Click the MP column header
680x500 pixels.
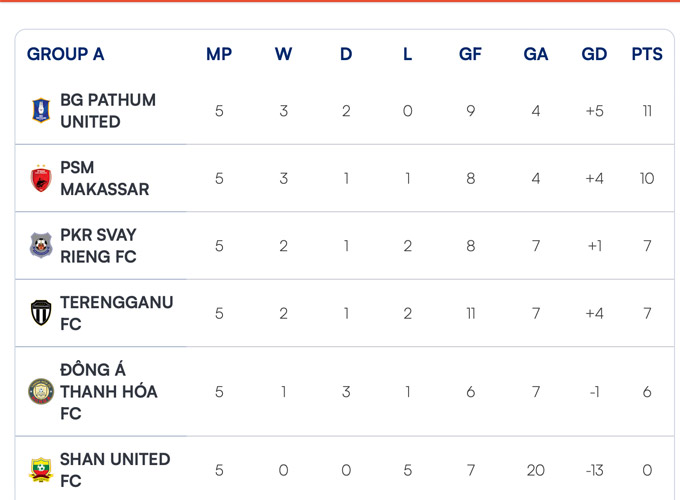coord(219,54)
